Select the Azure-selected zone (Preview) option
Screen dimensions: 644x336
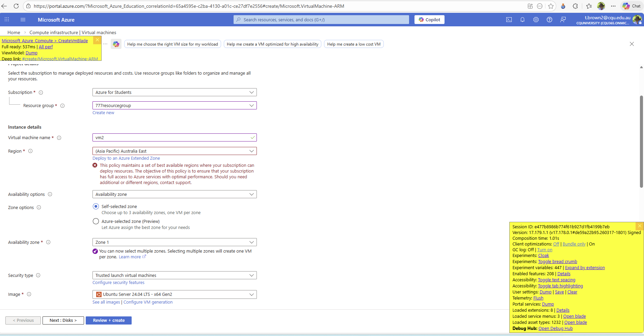tap(96, 221)
